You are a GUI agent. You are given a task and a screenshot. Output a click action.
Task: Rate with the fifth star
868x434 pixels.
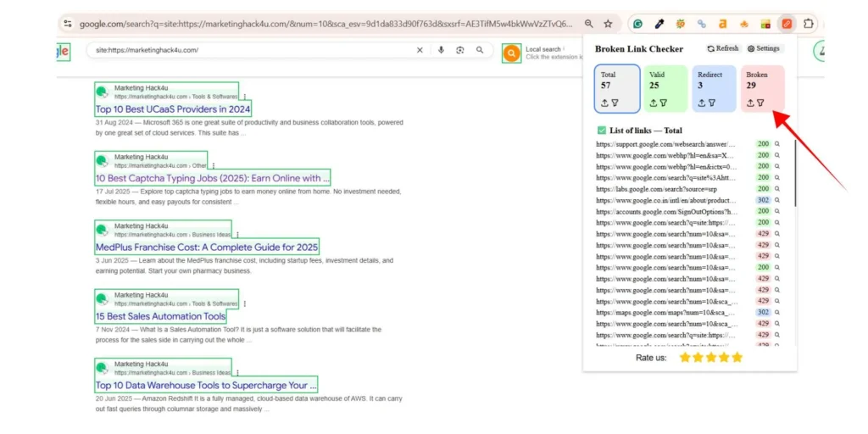coord(737,358)
